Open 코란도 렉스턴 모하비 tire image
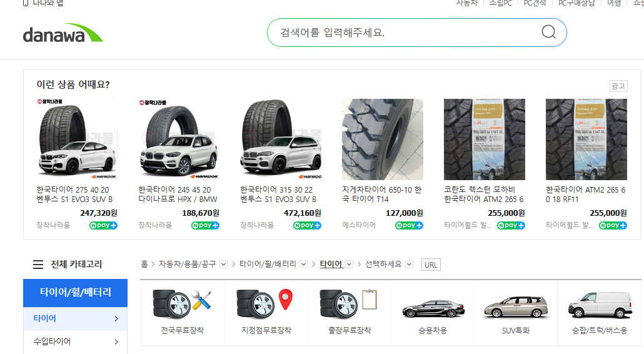Image resolution: width=644 pixels, height=354 pixels. click(x=484, y=139)
